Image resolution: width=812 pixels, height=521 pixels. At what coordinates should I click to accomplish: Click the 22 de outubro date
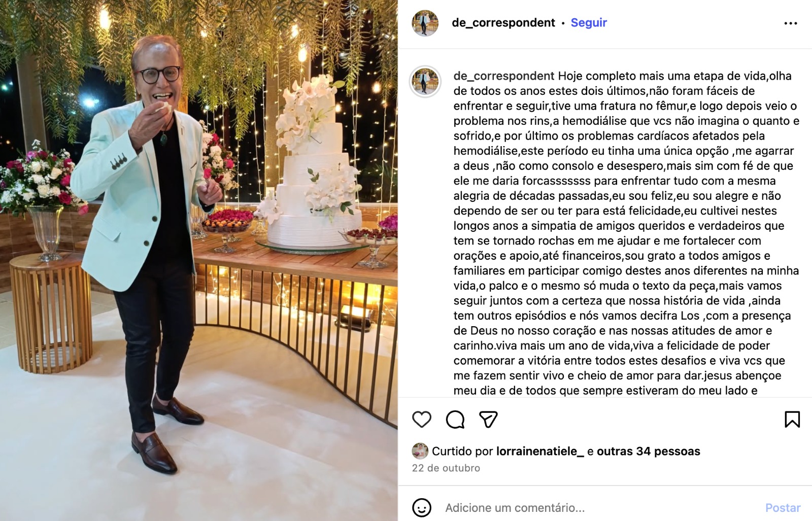tap(446, 468)
